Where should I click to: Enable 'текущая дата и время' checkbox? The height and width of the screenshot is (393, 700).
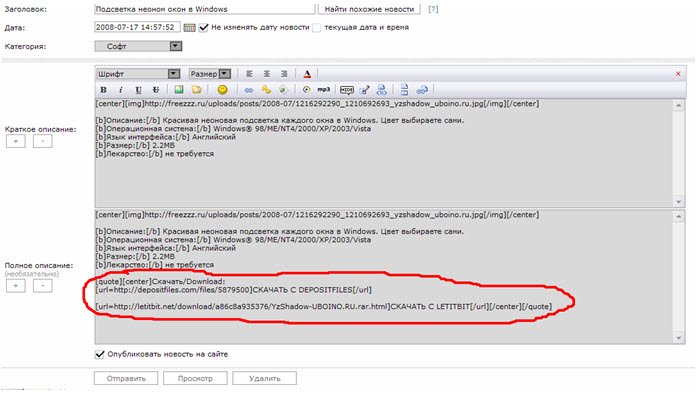point(317,28)
